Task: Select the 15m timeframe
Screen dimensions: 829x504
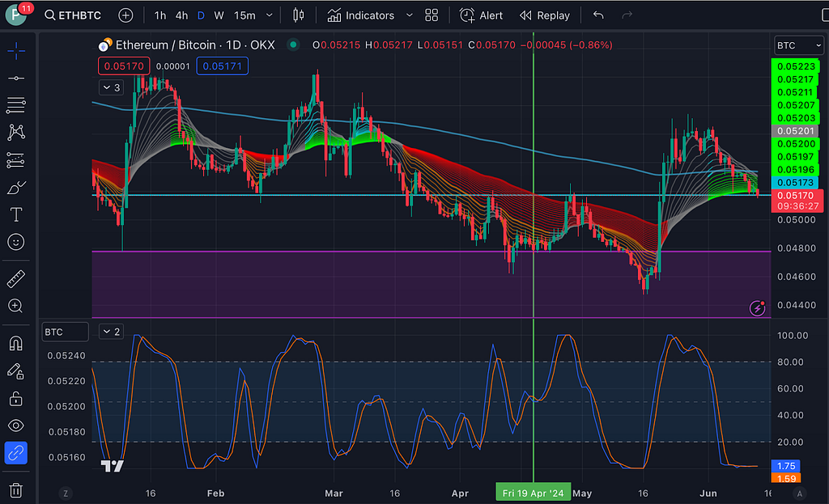Action: (244, 15)
